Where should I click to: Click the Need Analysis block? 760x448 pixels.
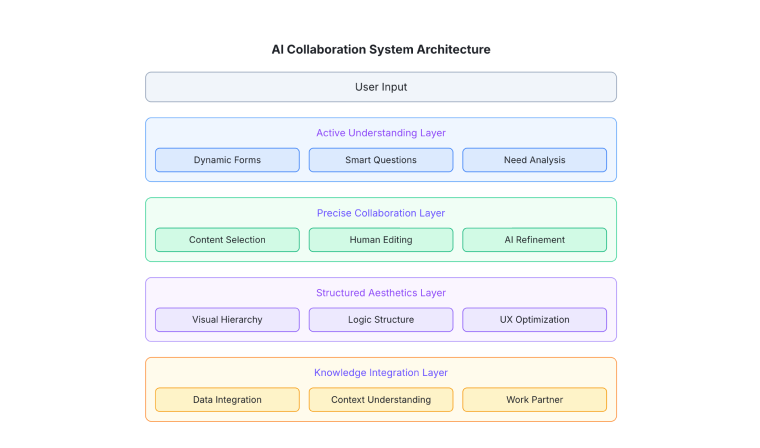(534, 160)
